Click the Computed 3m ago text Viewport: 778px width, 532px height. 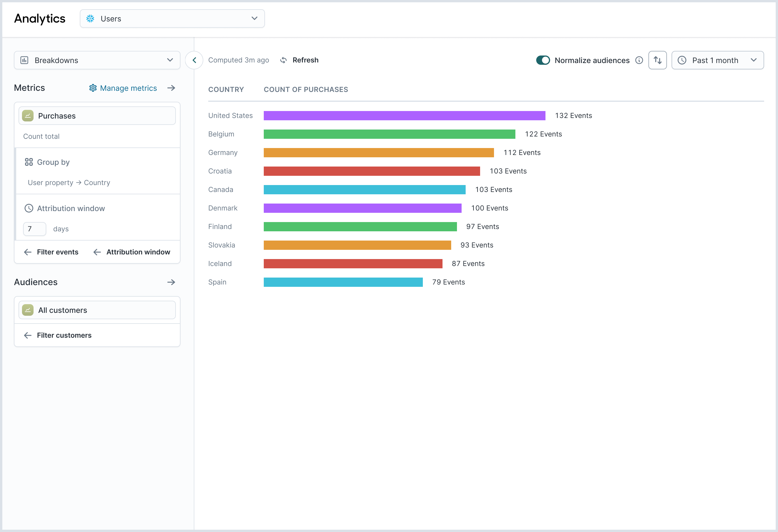click(x=239, y=60)
